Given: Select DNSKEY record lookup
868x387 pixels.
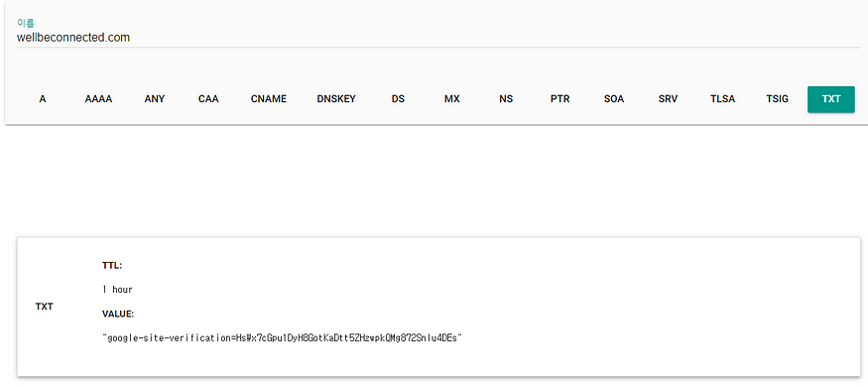Looking at the screenshot, I should pyautogui.click(x=336, y=99).
